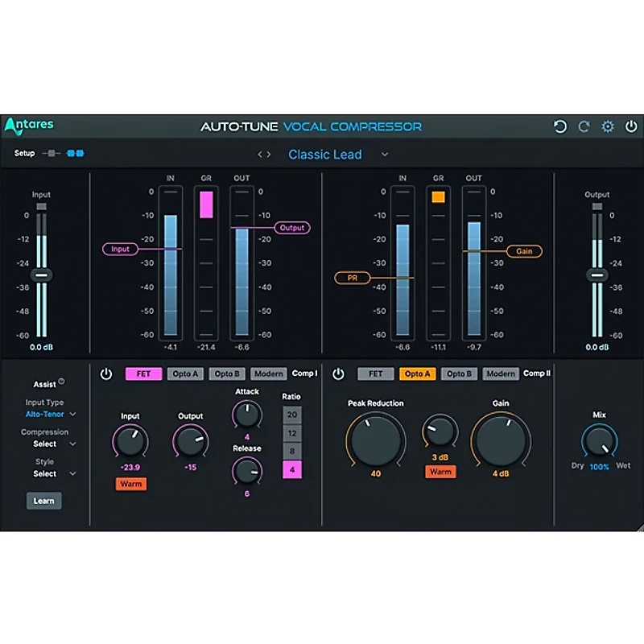Select Opto B mode in Comp II
Image resolution: width=644 pixels, height=644 pixels.
459,374
